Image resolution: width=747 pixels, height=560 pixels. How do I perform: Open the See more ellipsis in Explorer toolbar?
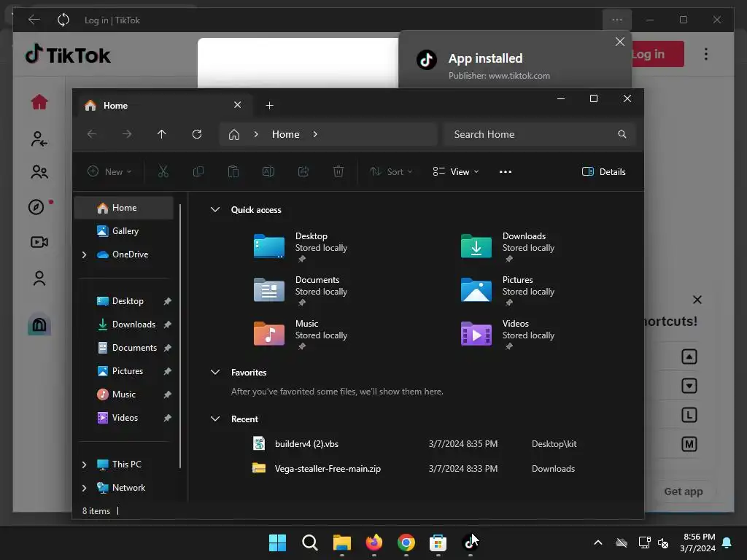[x=506, y=172]
